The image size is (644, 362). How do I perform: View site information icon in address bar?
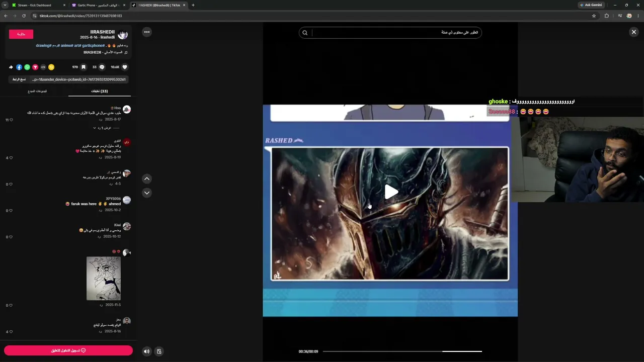click(x=35, y=16)
